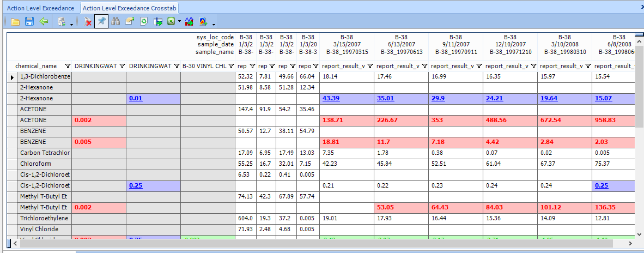644x253 pixels.
Task: Select the Action Level Exceedance Crosstab tab
Action: [130, 8]
